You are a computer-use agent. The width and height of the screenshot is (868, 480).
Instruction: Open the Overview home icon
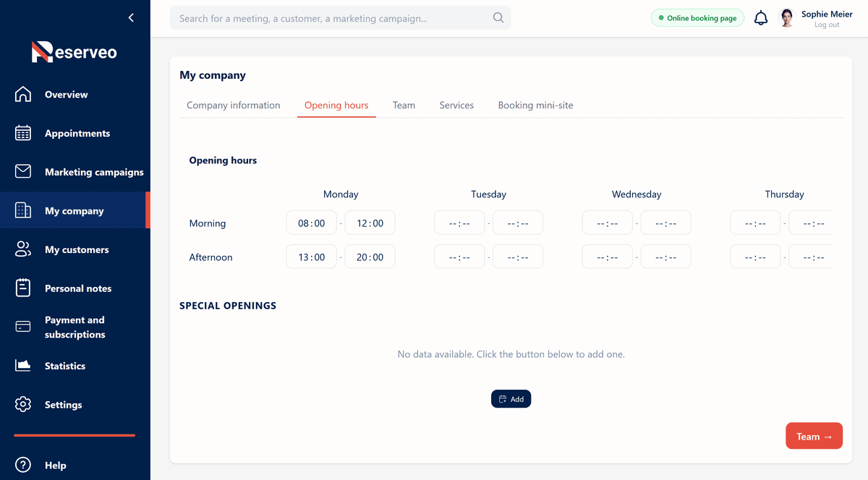(x=23, y=95)
